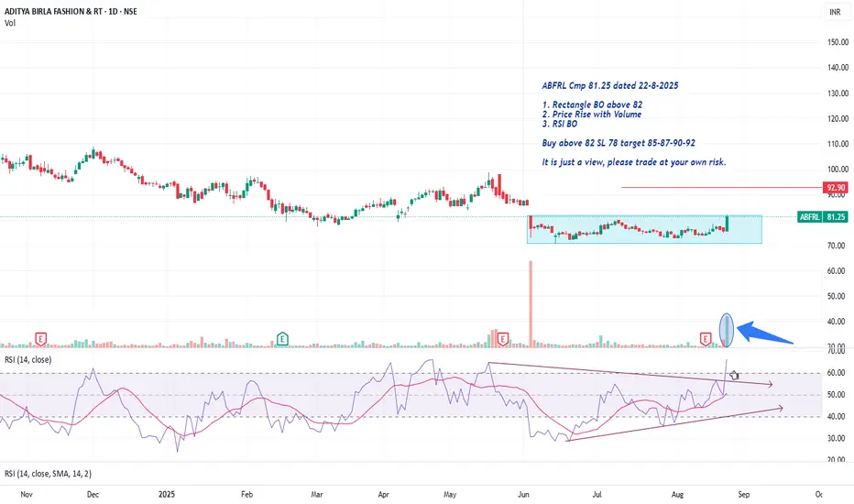The image size is (854, 504).
Task: Click the 'ABFRL Cmp 81.25 dated 22-8-2025' note
Action: (610, 85)
